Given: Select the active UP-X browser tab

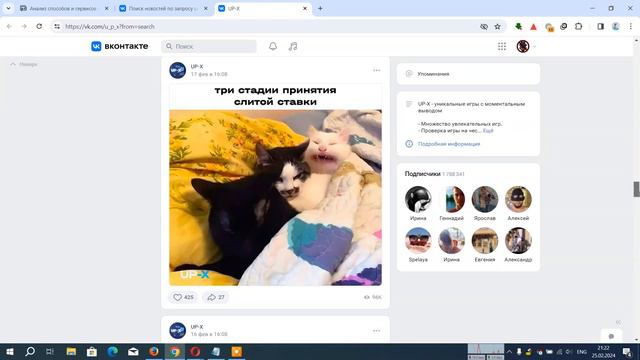Looking at the screenshot, I should point(263,8).
